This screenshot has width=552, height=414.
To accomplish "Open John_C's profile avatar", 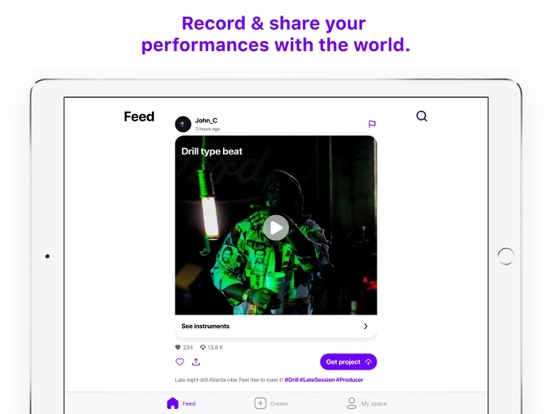I will click(x=183, y=124).
